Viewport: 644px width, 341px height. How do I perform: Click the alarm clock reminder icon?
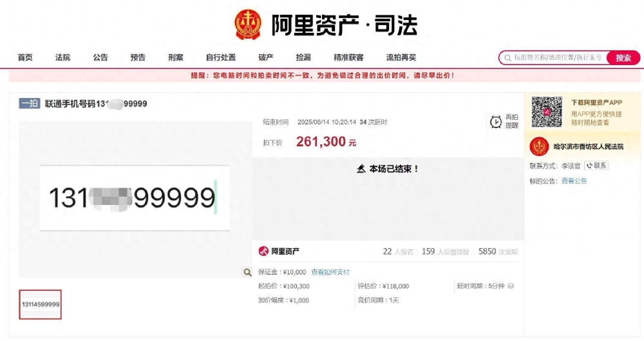[496, 122]
